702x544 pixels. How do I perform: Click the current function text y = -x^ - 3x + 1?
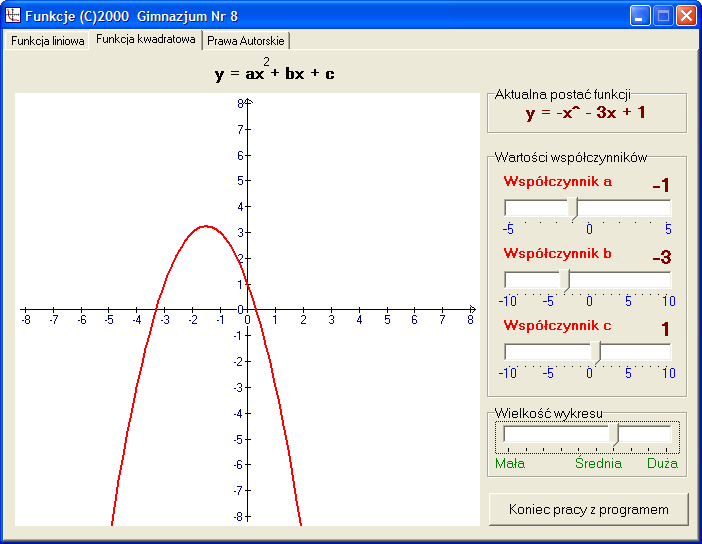586,113
